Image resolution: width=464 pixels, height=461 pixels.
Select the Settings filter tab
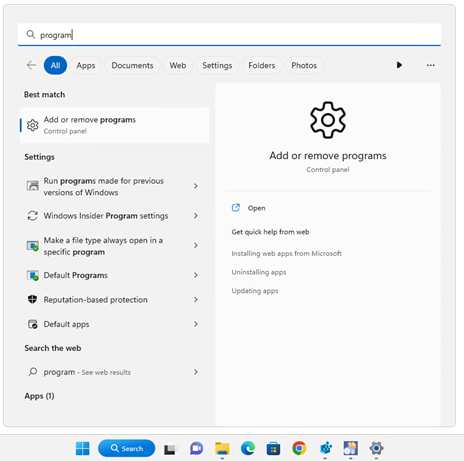[217, 65]
